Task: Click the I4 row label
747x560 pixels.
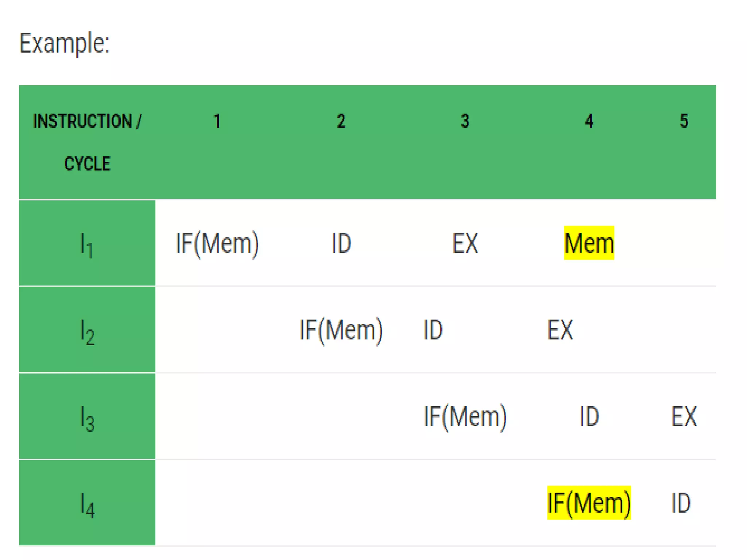Action: click(x=87, y=504)
